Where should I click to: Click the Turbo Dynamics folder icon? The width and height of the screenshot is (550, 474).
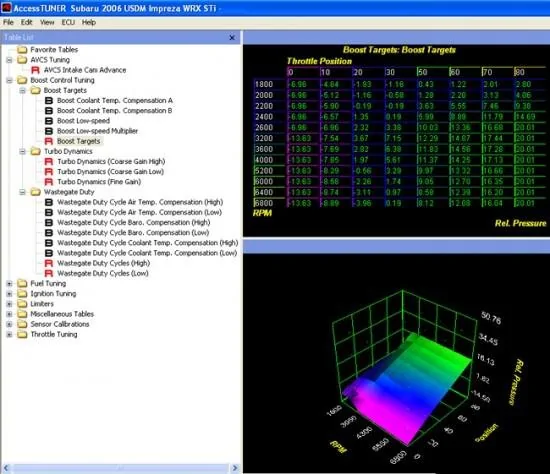click(x=36, y=151)
